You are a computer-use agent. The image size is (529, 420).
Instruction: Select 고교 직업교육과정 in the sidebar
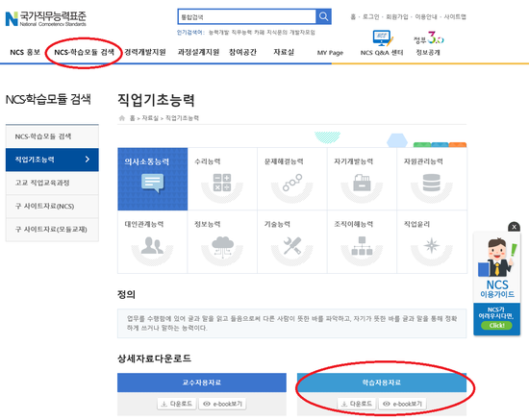(52, 183)
